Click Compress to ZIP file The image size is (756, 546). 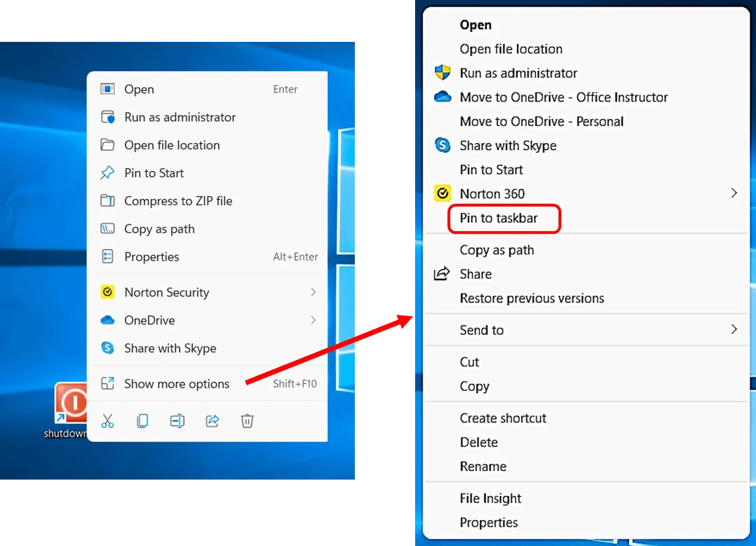tap(178, 201)
